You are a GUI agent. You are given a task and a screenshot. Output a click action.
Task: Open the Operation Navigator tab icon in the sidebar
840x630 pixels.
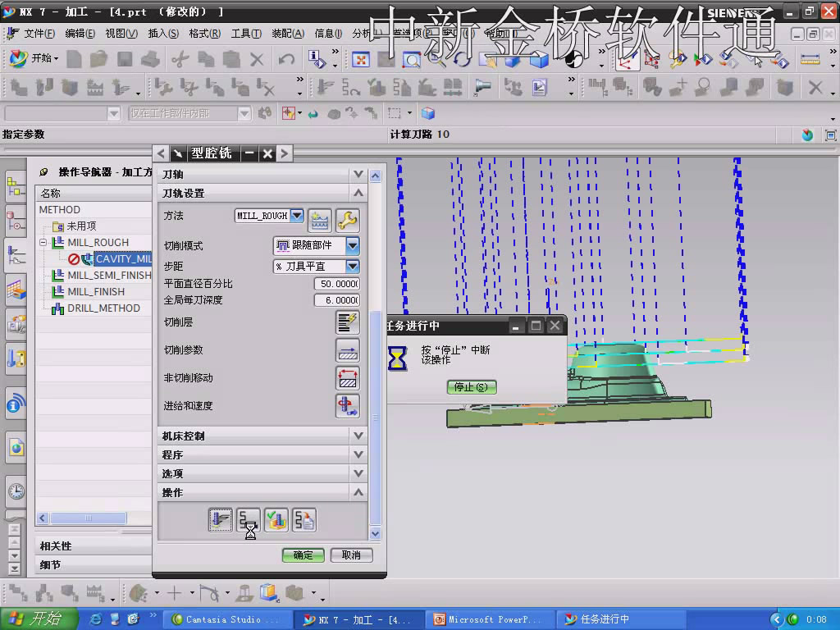[x=16, y=256]
